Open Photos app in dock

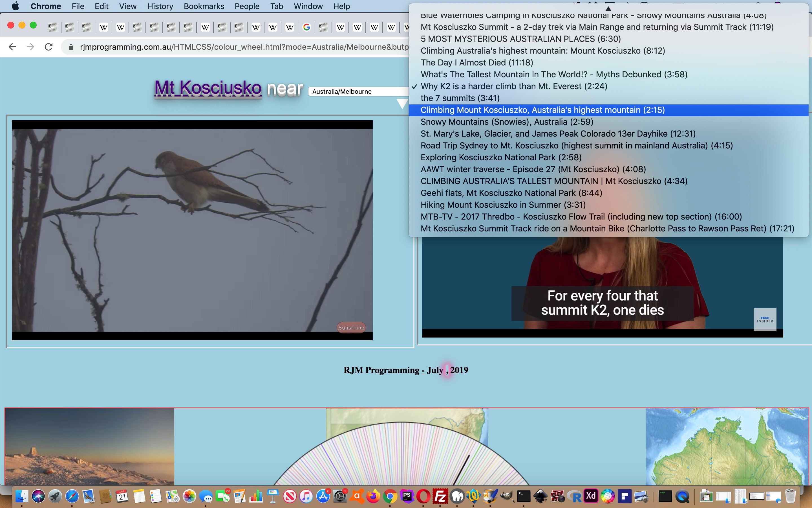pos(189,496)
